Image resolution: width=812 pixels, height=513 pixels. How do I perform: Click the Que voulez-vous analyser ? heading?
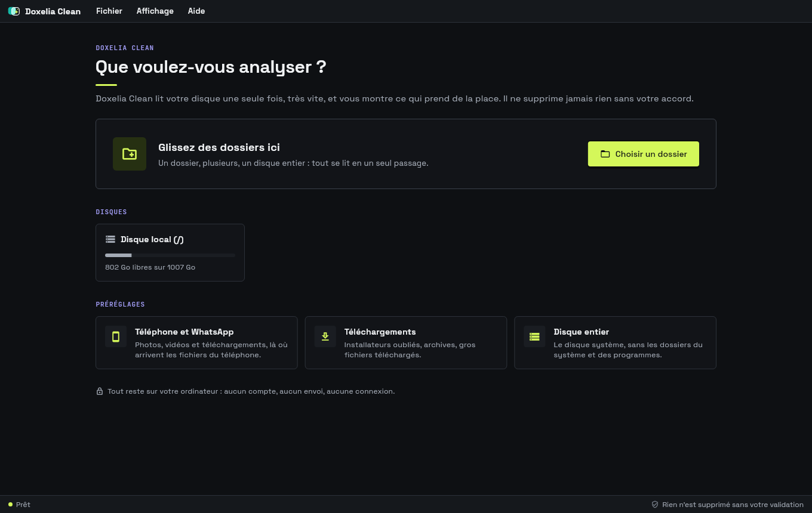pyautogui.click(x=211, y=67)
